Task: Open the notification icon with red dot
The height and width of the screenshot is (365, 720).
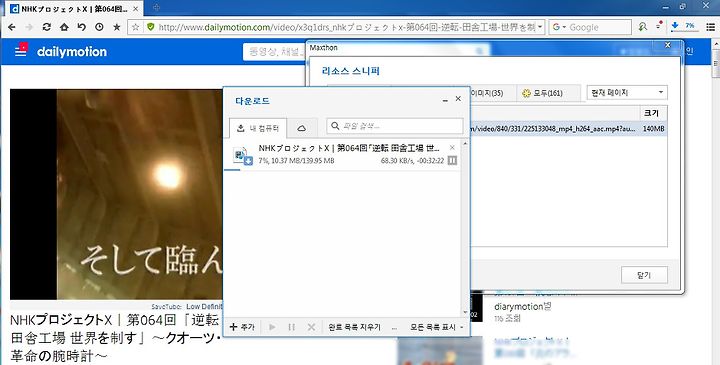Action: (x=659, y=26)
